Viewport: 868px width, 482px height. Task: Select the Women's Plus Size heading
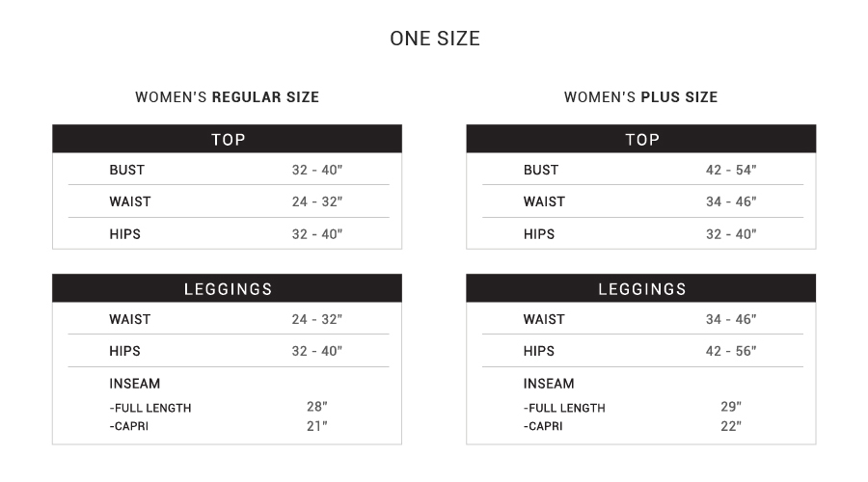(640, 97)
